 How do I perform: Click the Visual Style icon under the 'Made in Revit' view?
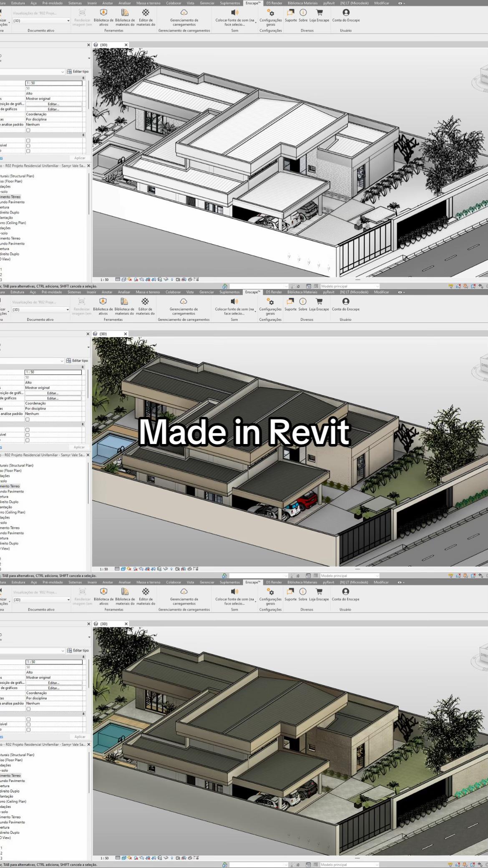click(123, 569)
